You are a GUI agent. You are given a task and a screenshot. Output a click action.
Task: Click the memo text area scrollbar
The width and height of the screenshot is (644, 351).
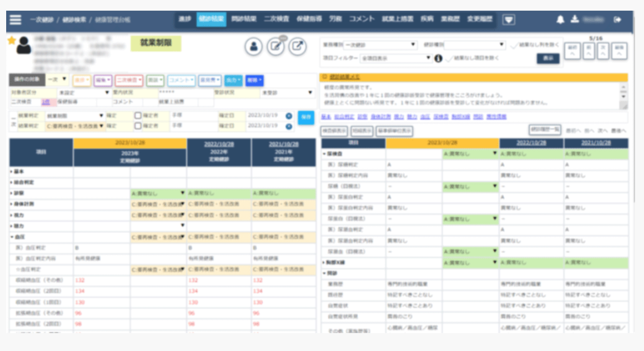click(x=623, y=96)
